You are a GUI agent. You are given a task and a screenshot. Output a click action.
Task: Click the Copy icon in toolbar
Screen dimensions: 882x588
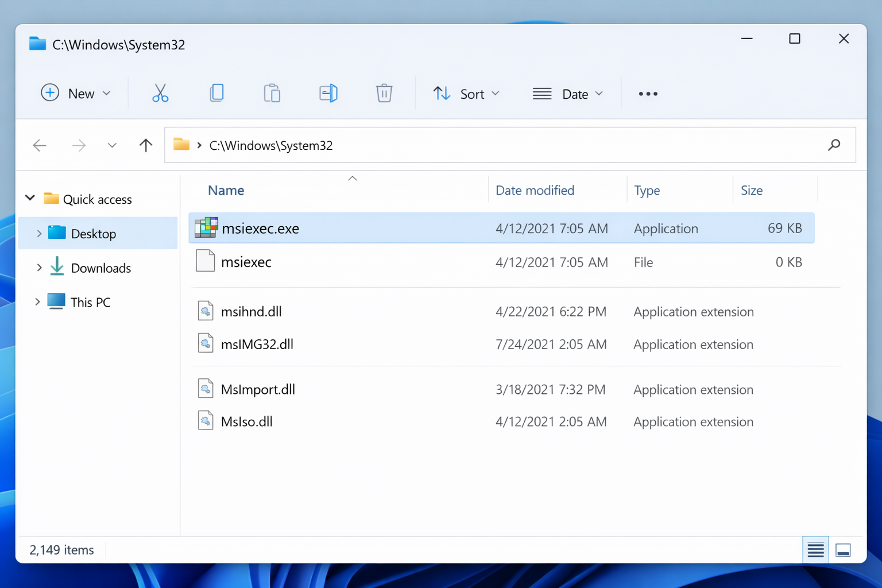tap(216, 93)
